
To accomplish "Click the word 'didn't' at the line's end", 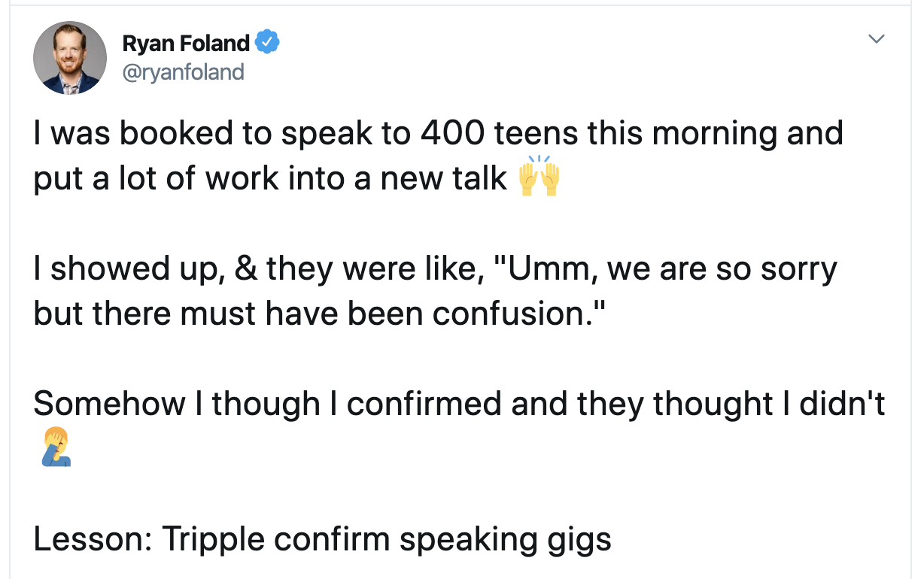I will (x=842, y=404).
